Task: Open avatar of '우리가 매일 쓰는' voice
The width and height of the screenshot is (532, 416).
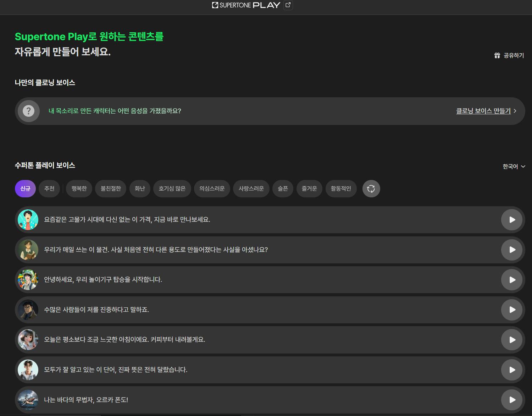Action: pyautogui.click(x=28, y=250)
